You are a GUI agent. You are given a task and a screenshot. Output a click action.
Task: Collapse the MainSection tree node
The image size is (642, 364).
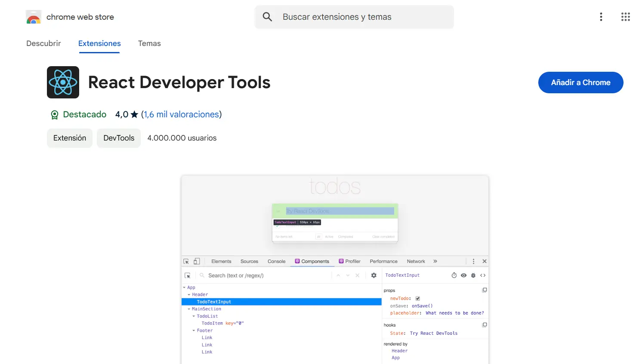click(x=188, y=309)
